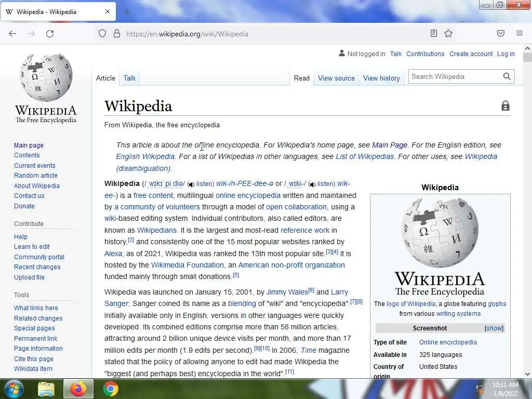
Task: Close the Wikipedia tab
Action: [x=108, y=11]
